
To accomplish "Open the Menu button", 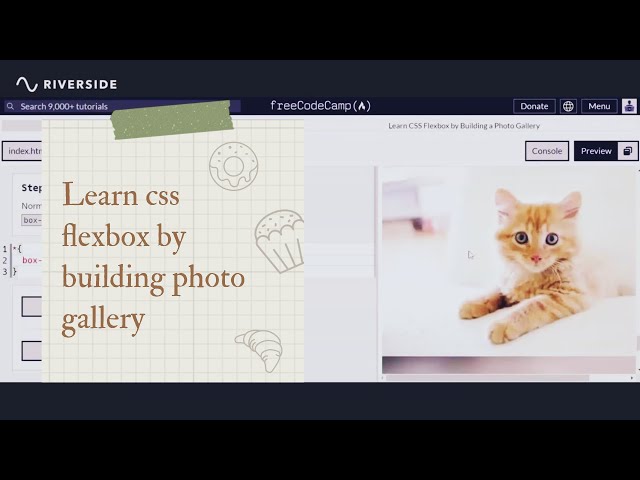I will click(599, 106).
